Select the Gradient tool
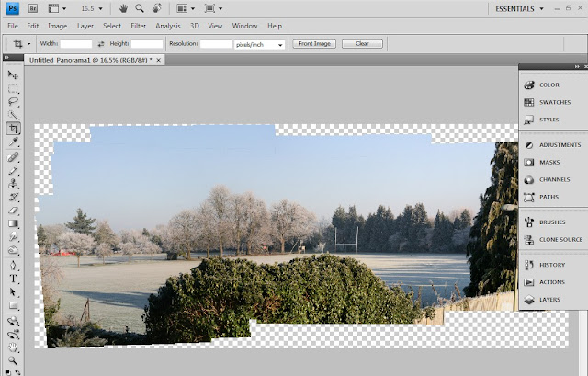The height and width of the screenshot is (376, 588). pos(13,223)
